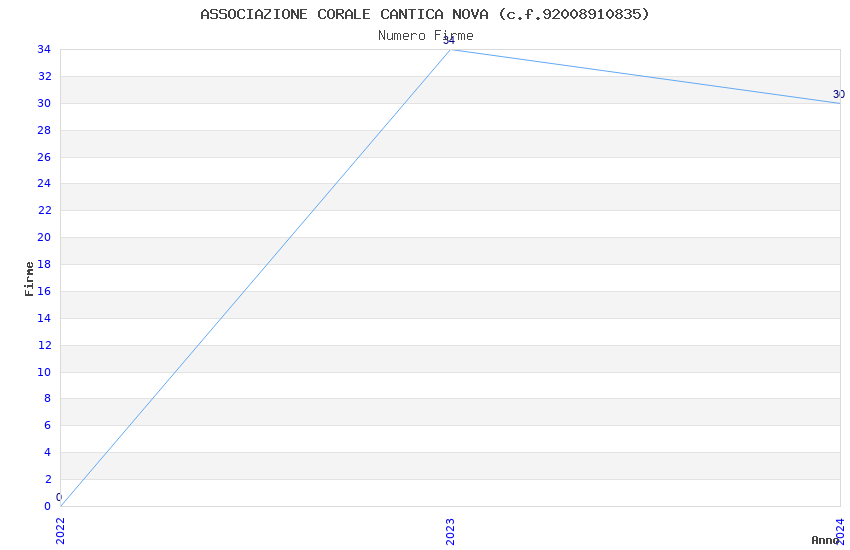850x550 pixels.
Task: Click y-axis tick label 14
Action: tap(44, 318)
